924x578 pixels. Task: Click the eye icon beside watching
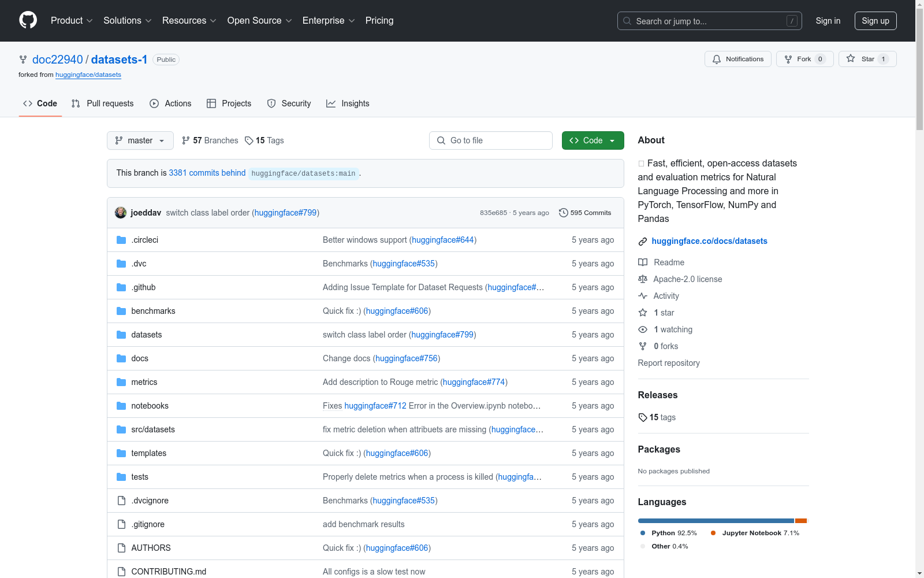click(643, 329)
